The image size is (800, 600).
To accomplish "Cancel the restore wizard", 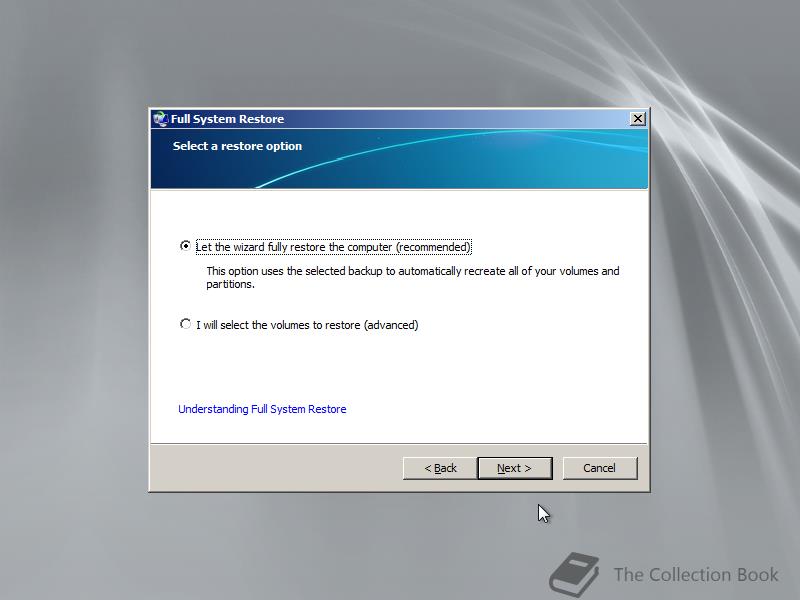I will pos(600,468).
